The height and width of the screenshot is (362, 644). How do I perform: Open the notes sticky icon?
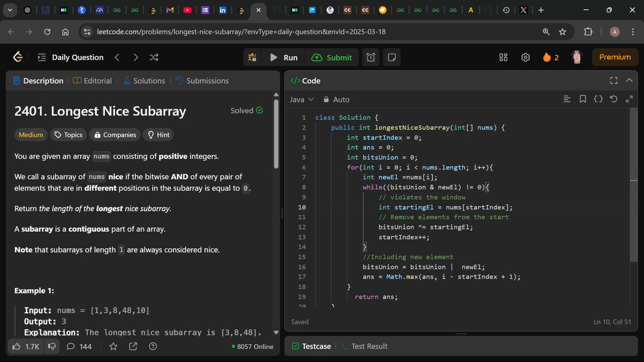point(391,57)
